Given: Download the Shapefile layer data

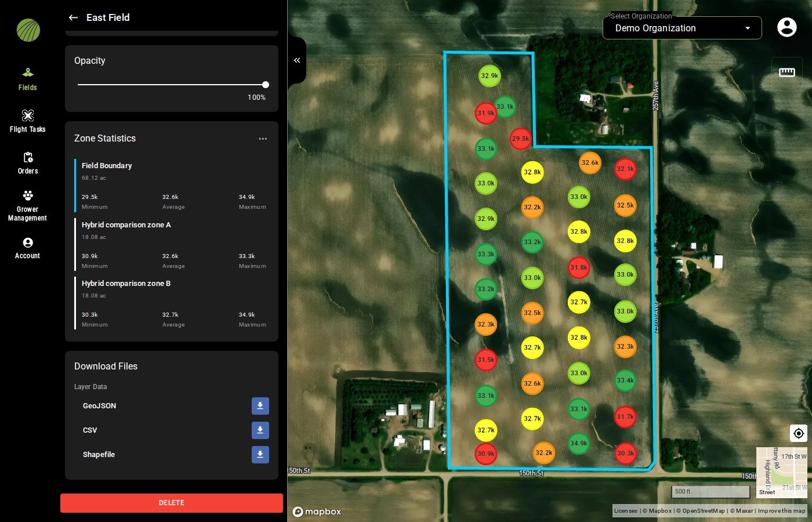Looking at the screenshot, I should tap(260, 455).
